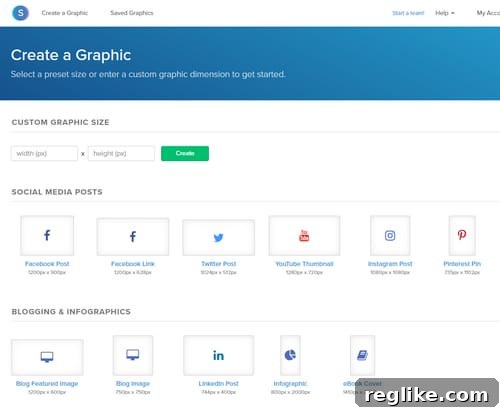Screen dimensions: 500x412
Task: Choose the Blog Image square preset icon
Action: [133, 355]
